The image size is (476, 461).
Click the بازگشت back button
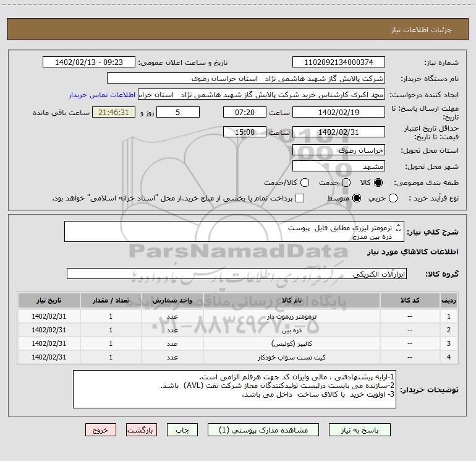point(142,430)
